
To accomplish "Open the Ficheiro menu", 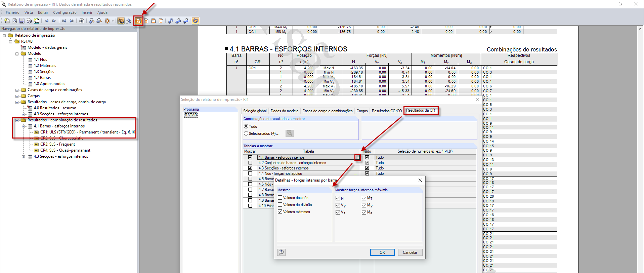I will 12,12.
